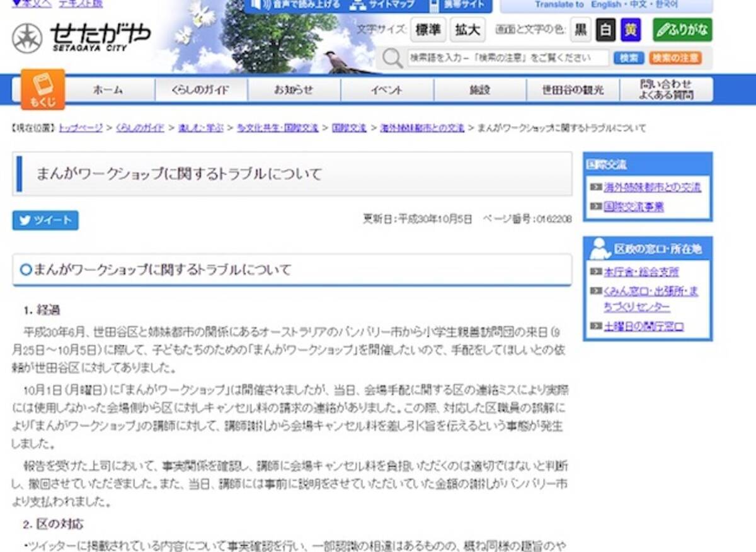This screenshot has width=756, height=552.
Task: Open the 世田谷の観光 navigation tab
Action: [573, 89]
